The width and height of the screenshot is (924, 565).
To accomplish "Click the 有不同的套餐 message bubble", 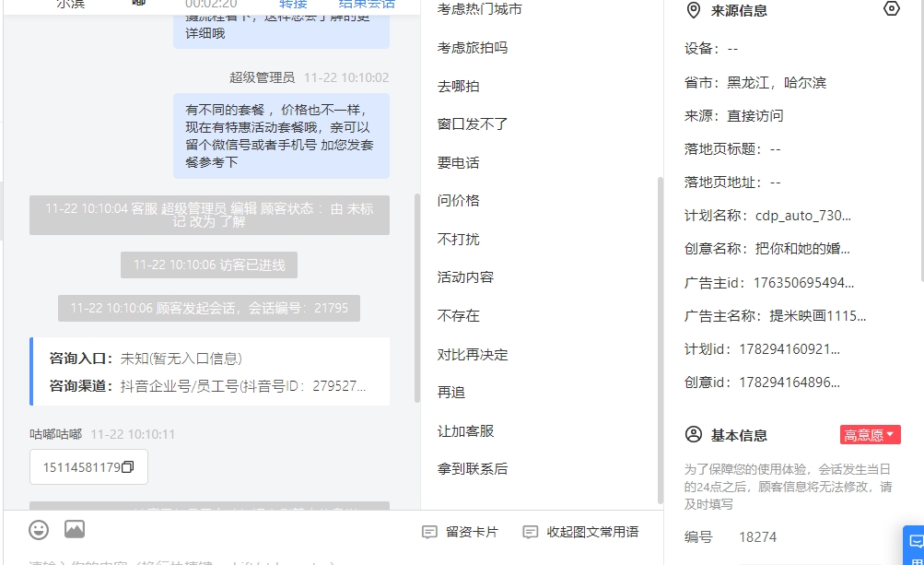I will [x=281, y=135].
